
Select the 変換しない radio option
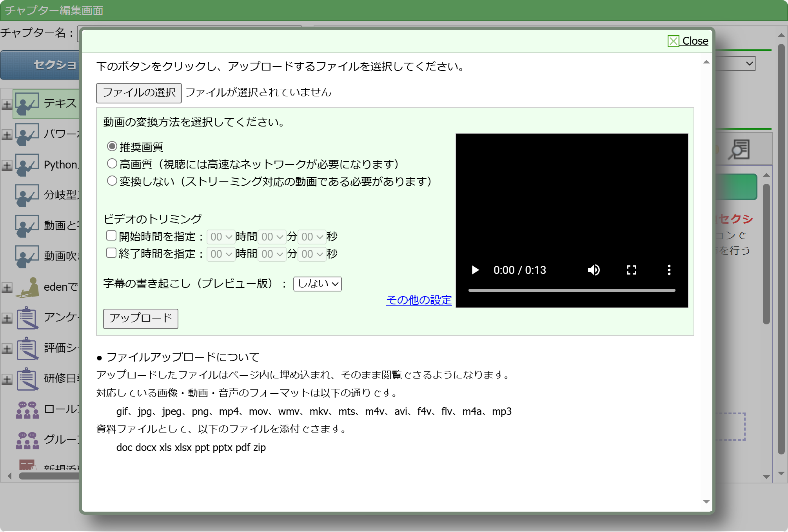112,181
